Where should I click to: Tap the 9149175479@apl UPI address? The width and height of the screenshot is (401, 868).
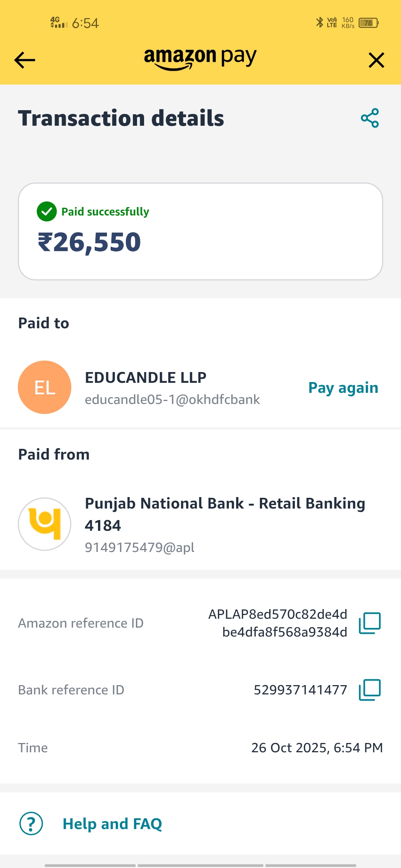tap(140, 548)
